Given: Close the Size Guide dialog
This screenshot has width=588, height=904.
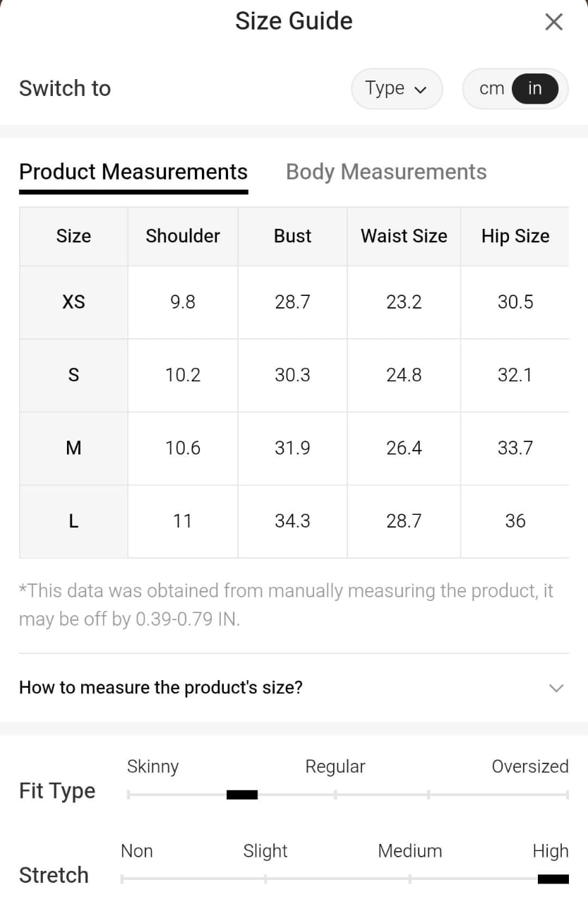Looking at the screenshot, I should [x=554, y=22].
